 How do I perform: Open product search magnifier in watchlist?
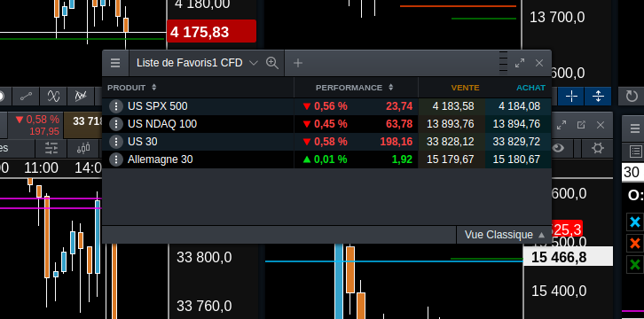pos(272,63)
